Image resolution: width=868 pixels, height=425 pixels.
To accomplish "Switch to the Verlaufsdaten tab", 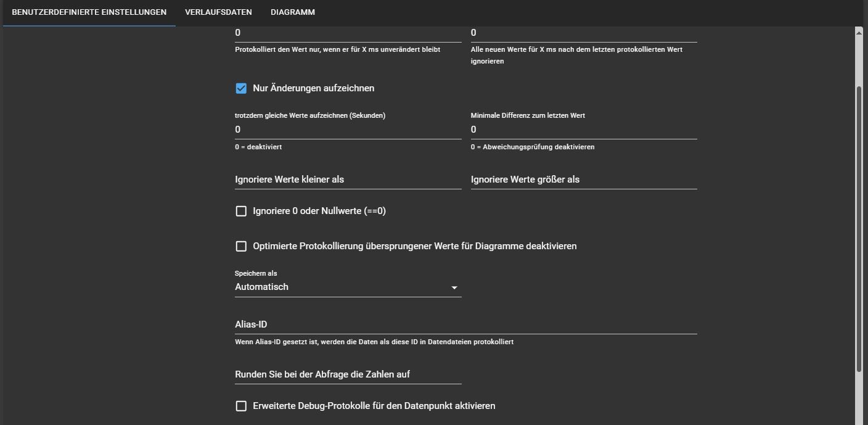I will coord(218,12).
